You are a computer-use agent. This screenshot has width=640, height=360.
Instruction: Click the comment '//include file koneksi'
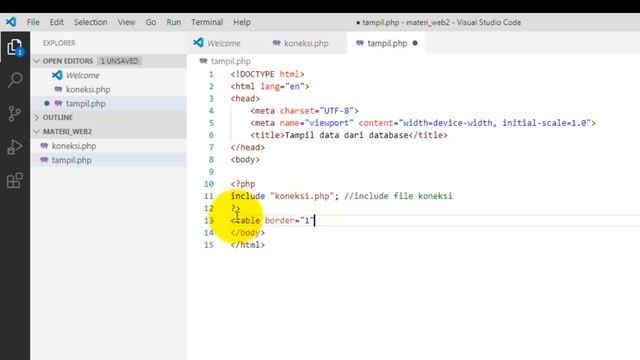click(x=398, y=196)
